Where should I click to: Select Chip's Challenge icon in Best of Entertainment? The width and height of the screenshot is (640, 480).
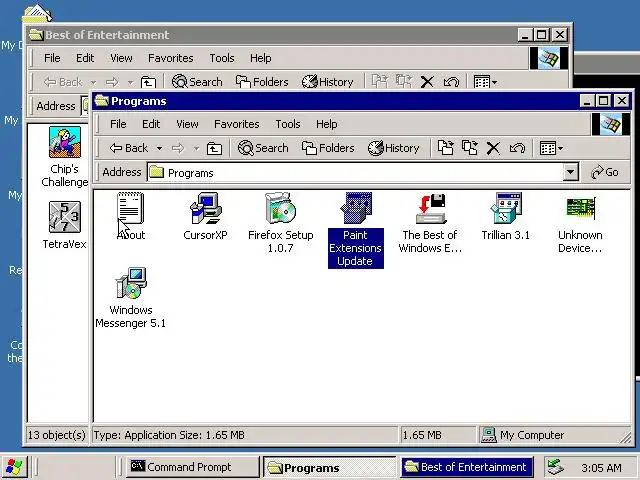pyautogui.click(x=64, y=142)
